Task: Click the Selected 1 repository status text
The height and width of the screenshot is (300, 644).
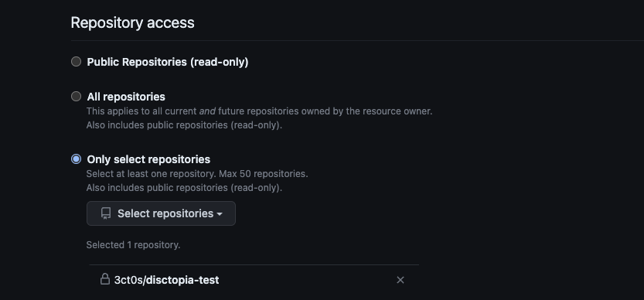Action: [x=133, y=245]
